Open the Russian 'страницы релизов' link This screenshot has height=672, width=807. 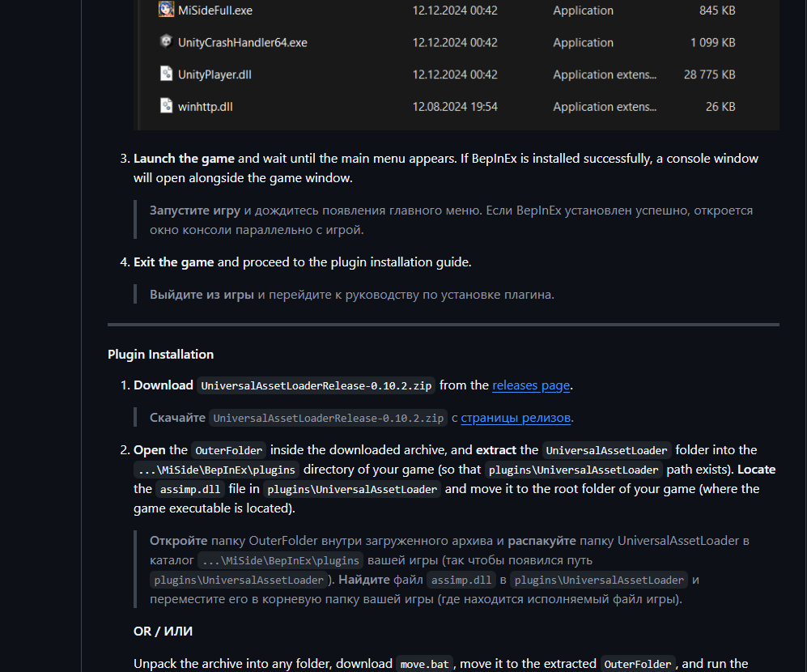[516, 418]
